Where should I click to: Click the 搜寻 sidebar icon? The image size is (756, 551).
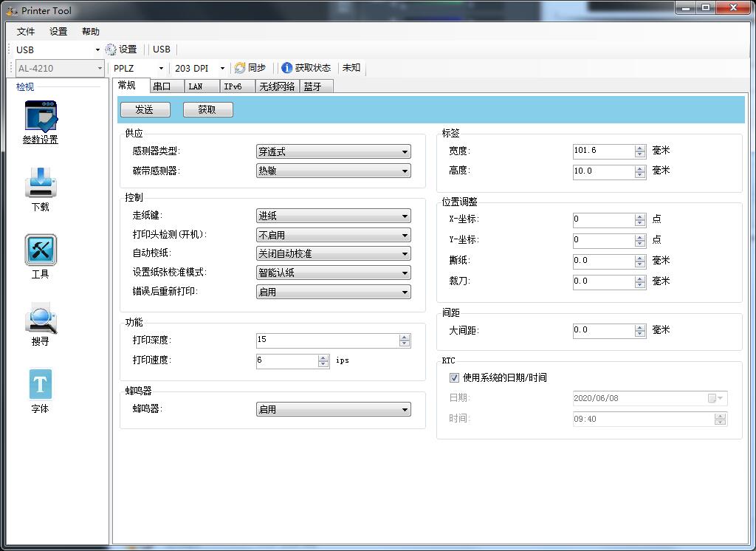pos(40,318)
